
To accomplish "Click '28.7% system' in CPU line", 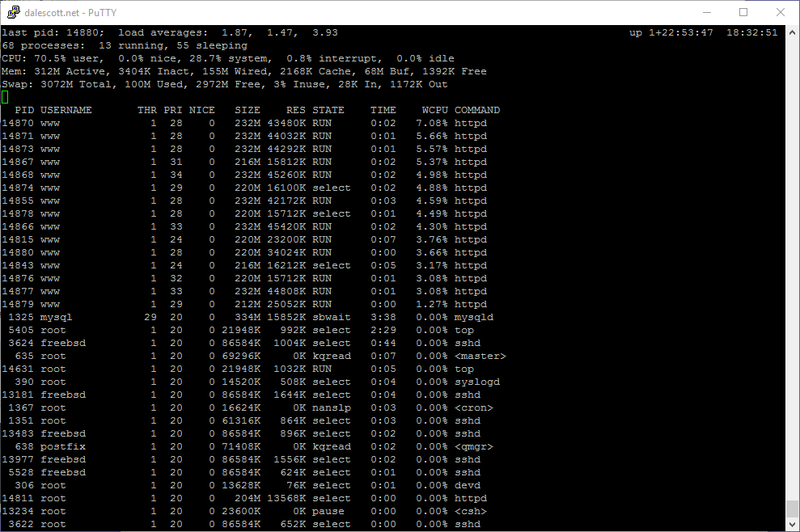I will 231,59.
